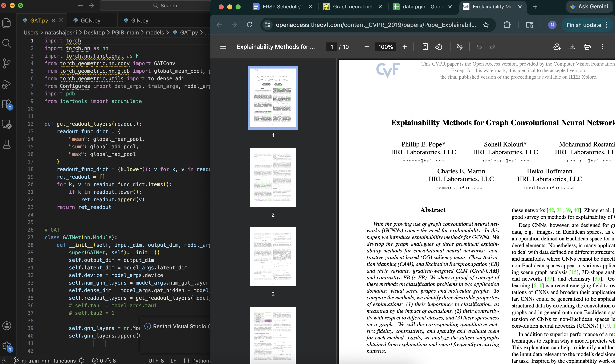Screen dimensions: 615x364
Task: Click the Ask Gemini button
Action: point(588,7)
